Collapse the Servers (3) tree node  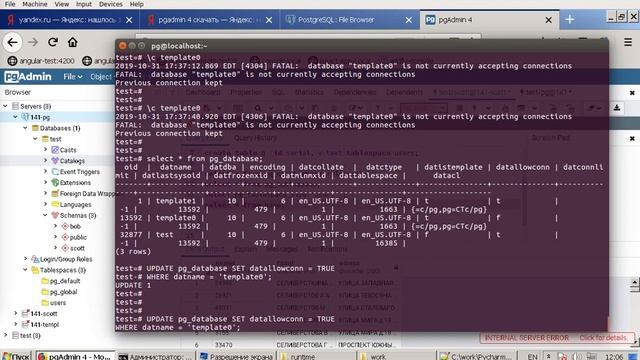coord(6,106)
